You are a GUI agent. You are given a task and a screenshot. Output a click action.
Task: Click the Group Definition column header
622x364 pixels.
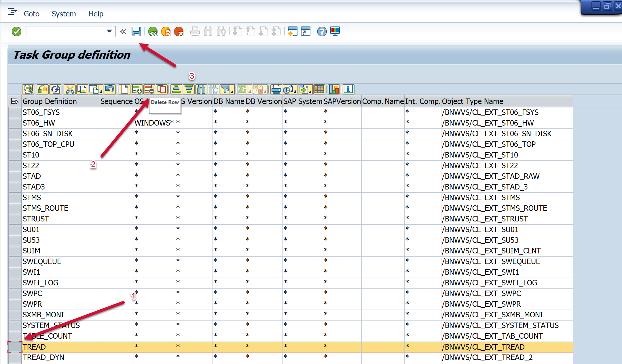pyautogui.click(x=50, y=101)
